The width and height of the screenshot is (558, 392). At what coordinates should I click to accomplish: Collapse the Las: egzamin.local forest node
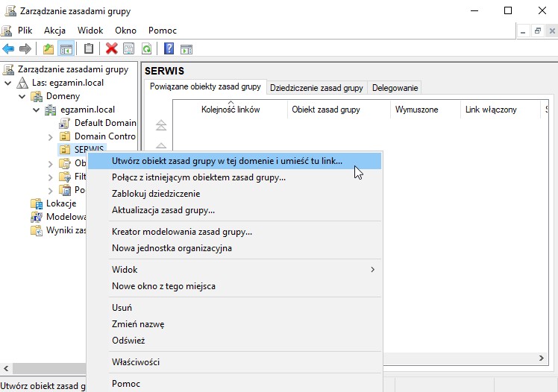click(x=8, y=83)
